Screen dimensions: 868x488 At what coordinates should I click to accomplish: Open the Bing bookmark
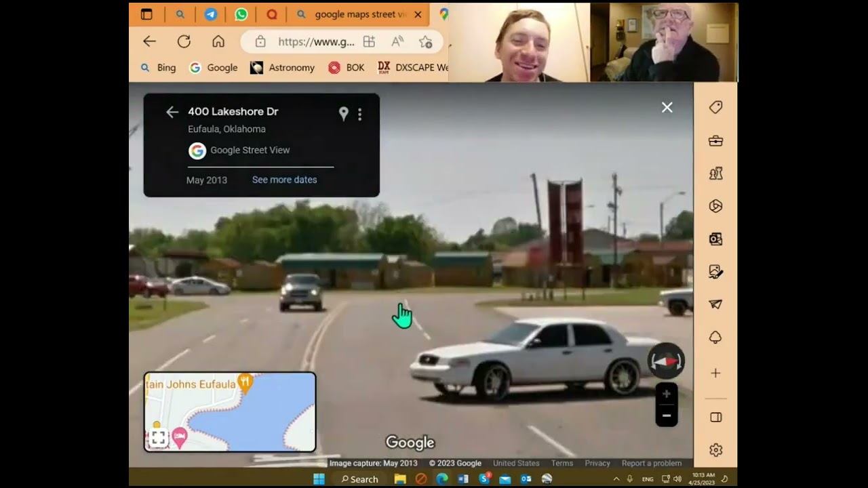(x=158, y=68)
